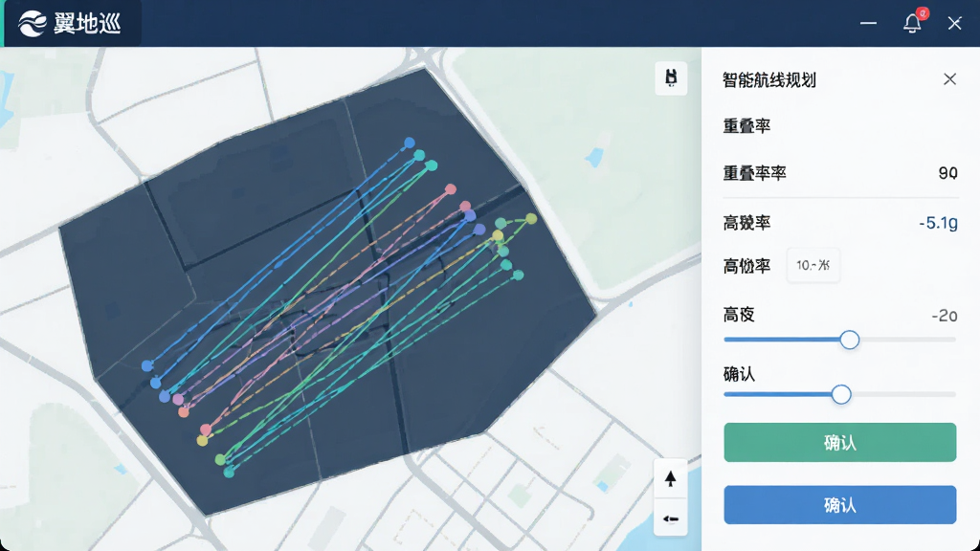Click the value -20 above the slider

click(945, 316)
